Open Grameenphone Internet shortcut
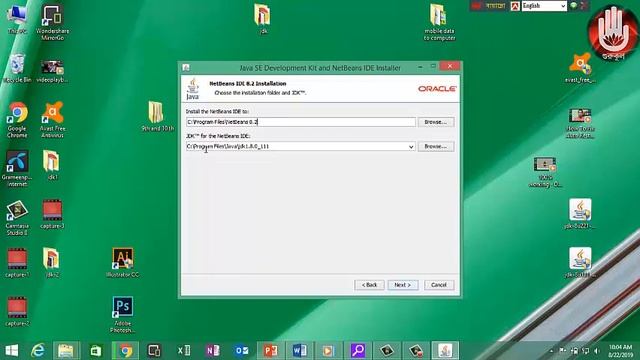 [x=17, y=169]
